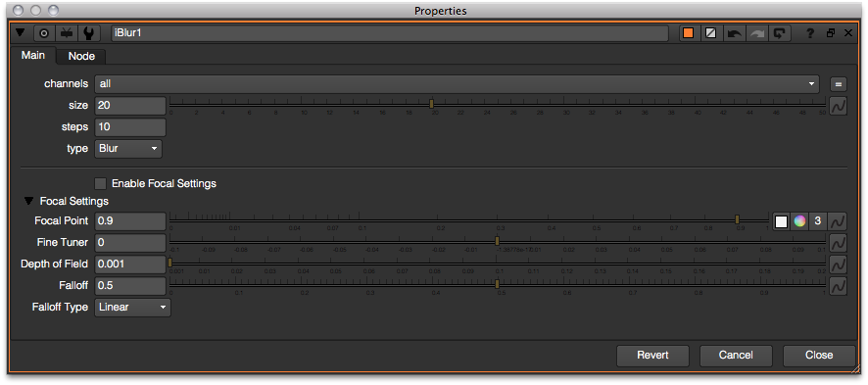
Task: Click the Falloff value field
Action: click(x=130, y=285)
